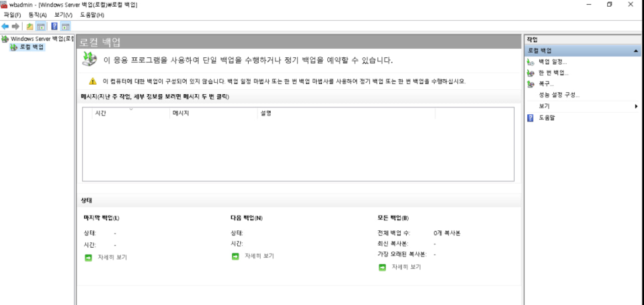
Task: Click the Forward arrow toolbar icon
Action: (x=15, y=27)
